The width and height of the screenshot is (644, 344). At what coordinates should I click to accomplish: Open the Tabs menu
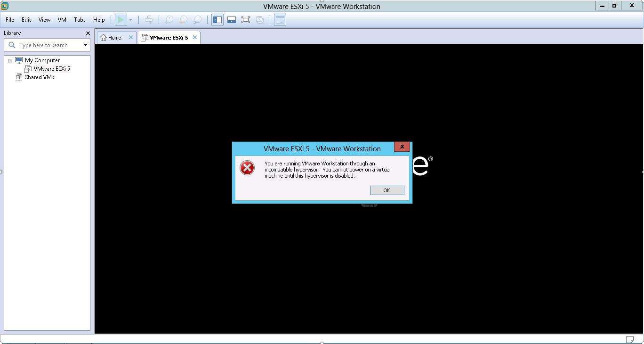(x=80, y=20)
